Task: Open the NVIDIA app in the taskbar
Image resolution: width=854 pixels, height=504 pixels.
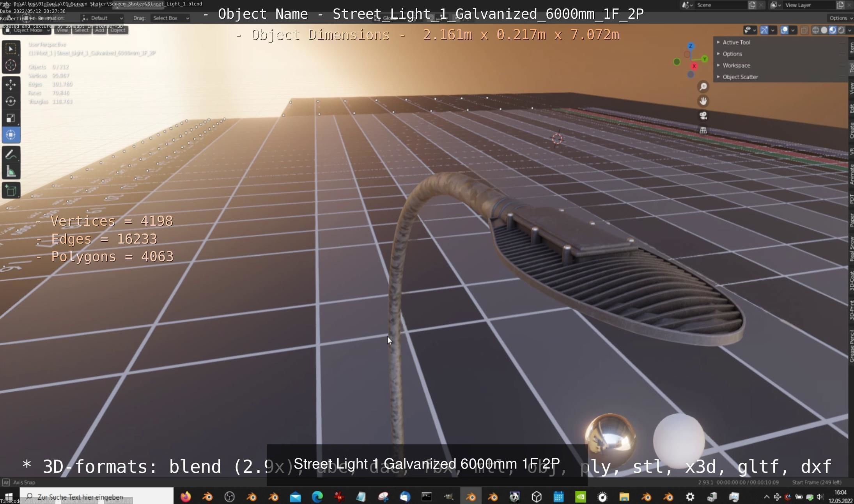Action: 581,497
